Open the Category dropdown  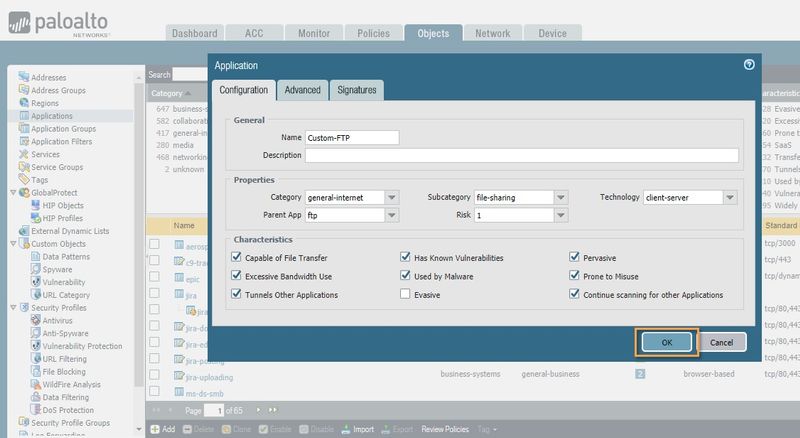pyautogui.click(x=391, y=198)
